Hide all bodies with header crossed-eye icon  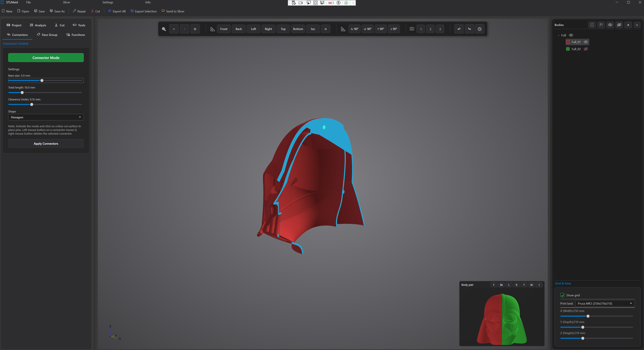pos(619,25)
